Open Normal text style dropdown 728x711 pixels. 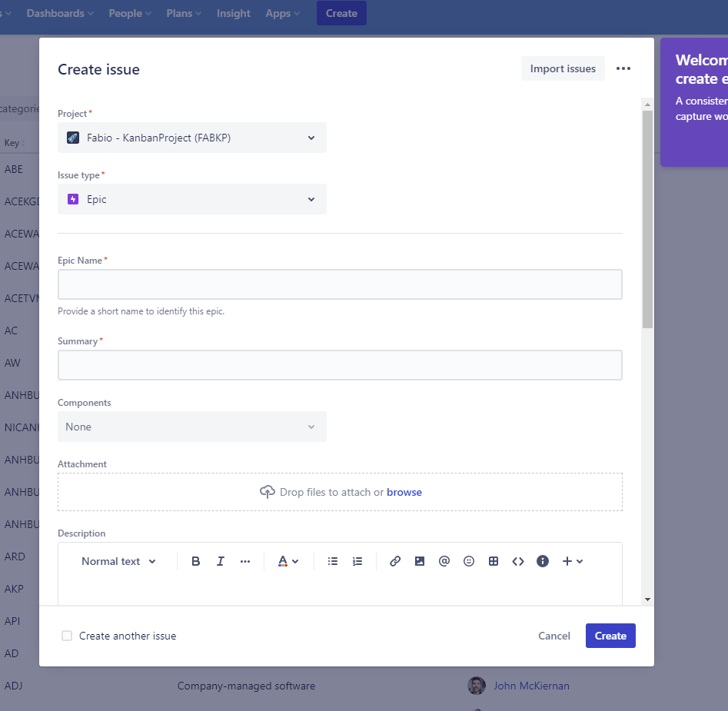(x=119, y=561)
